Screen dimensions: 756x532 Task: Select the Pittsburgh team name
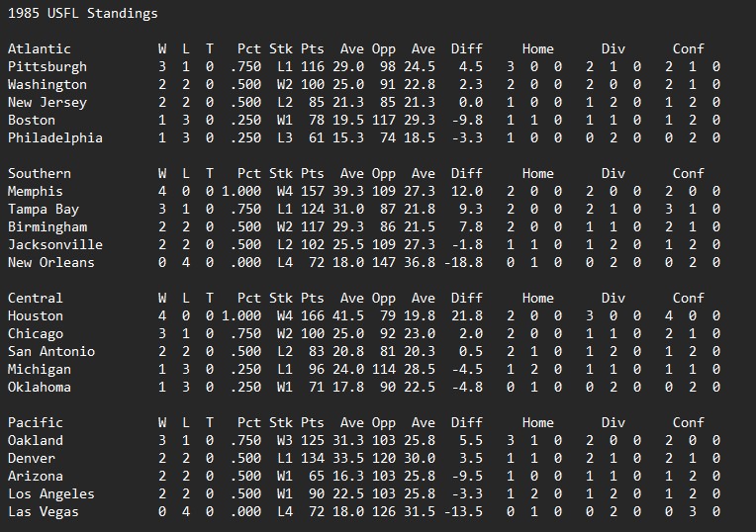(x=47, y=66)
